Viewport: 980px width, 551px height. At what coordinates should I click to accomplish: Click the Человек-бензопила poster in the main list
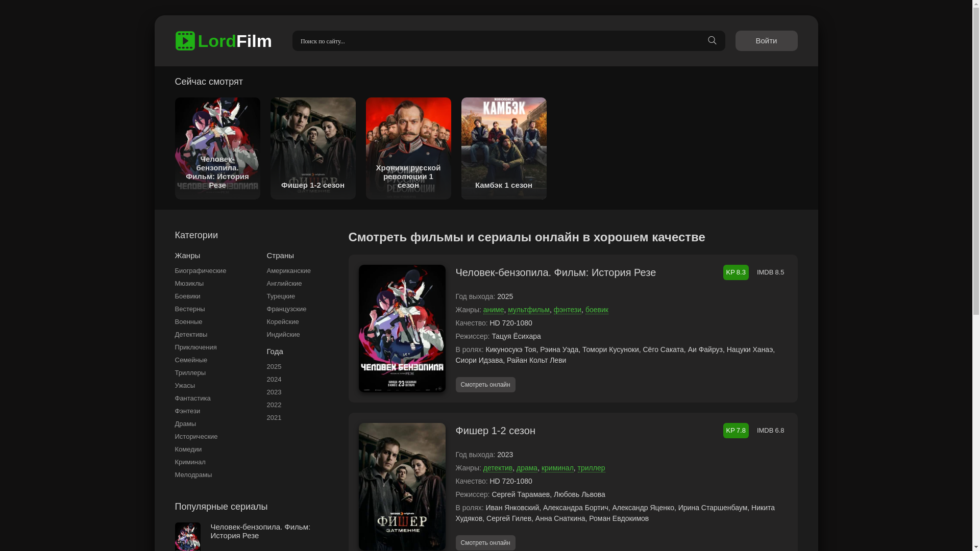(x=402, y=328)
